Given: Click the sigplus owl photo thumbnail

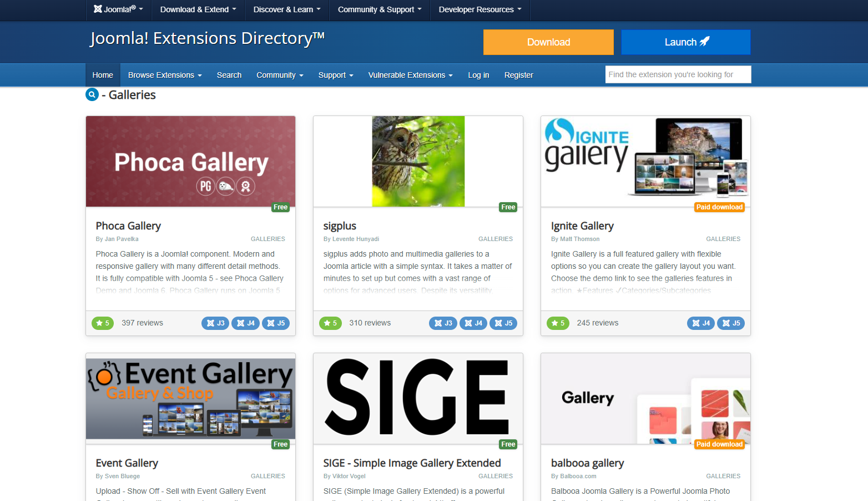Looking at the screenshot, I should click(418, 162).
